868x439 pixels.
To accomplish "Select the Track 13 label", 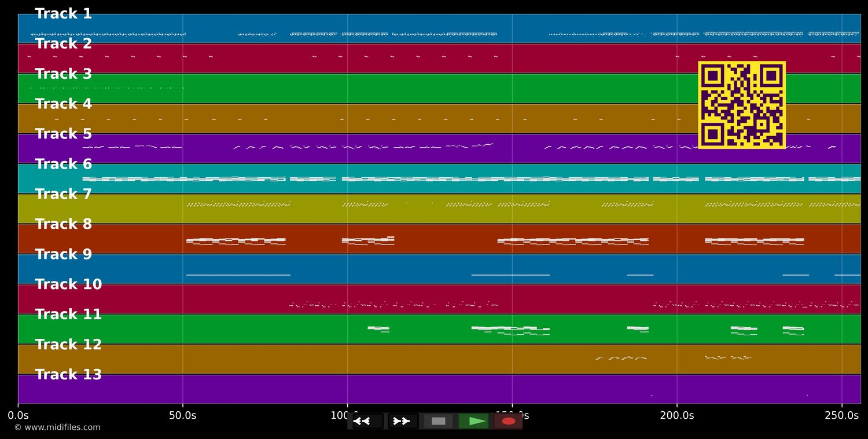I will point(68,375).
